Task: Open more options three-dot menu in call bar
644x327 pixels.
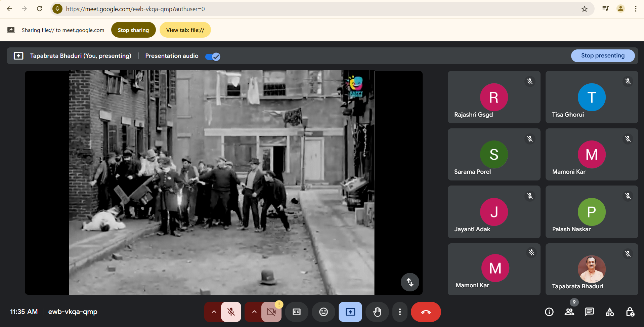Action: coord(400,312)
